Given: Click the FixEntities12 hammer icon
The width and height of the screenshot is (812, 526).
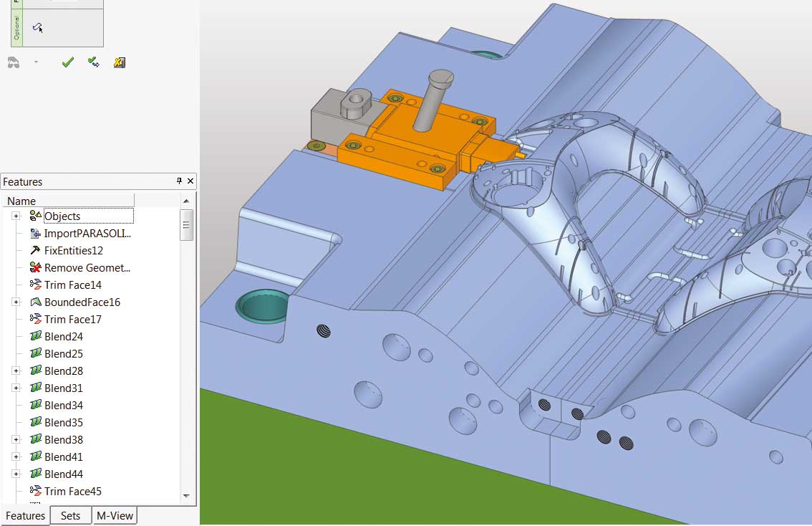Looking at the screenshot, I should tap(36, 250).
